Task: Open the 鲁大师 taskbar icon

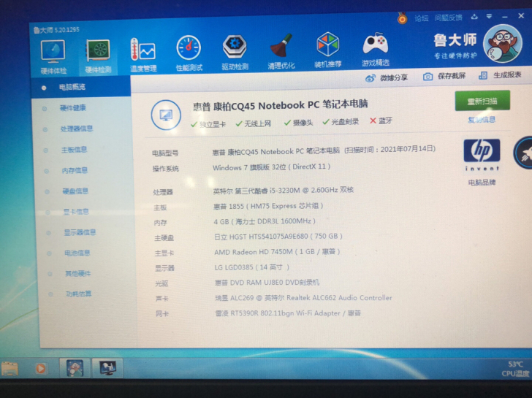Action: pos(75,368)
